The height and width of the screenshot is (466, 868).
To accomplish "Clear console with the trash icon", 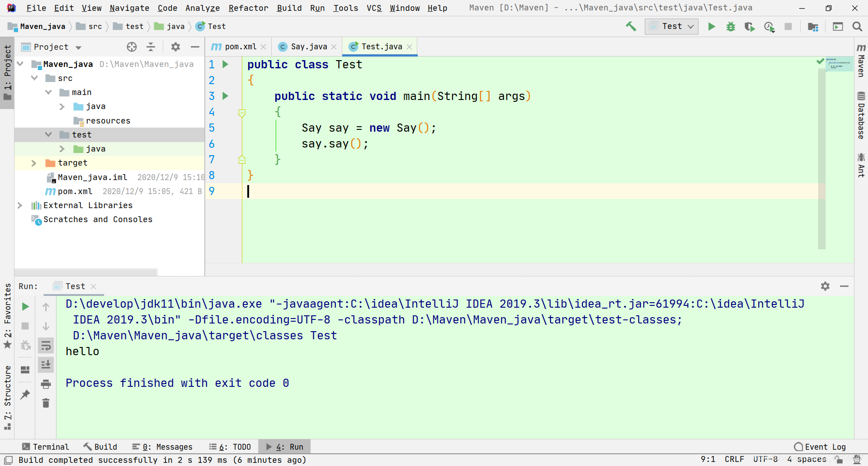I will coord(46,403).
